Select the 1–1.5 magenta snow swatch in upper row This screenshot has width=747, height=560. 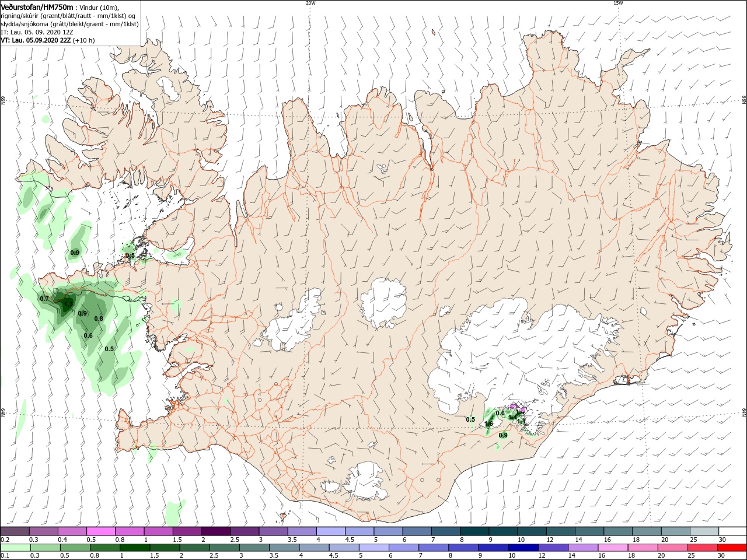point(158,531)
